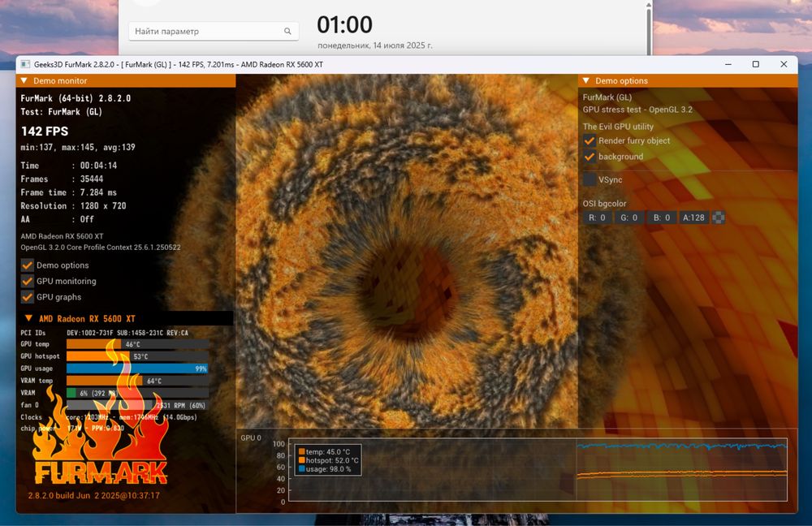Open the OSI bgcolor color swatch

click(x=719, y=218)
